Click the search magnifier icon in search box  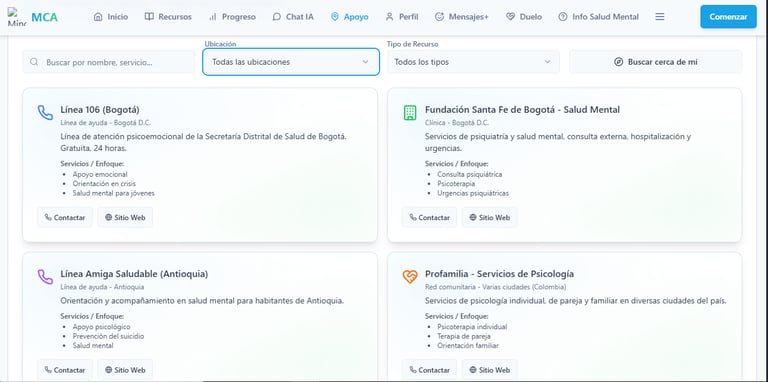coord(34,62)
